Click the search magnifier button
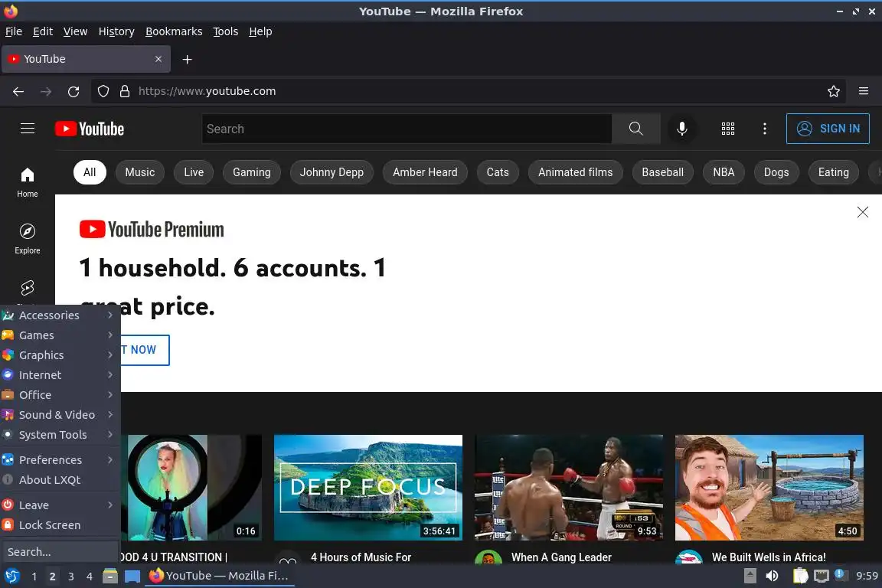Image resolution: width=882 pixels, height=588 pixels. 635,129
